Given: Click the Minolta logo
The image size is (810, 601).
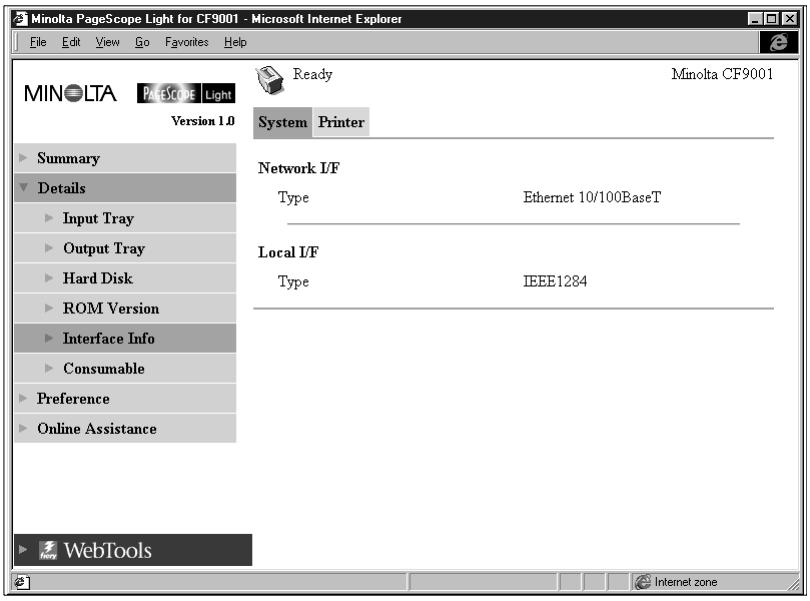Looking at the screenshot, I should pyautogui.click(x=70, y=94).
